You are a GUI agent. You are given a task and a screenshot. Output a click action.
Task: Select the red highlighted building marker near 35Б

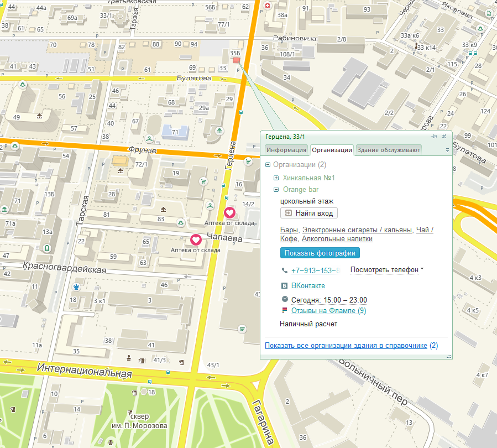click(237, 60)
